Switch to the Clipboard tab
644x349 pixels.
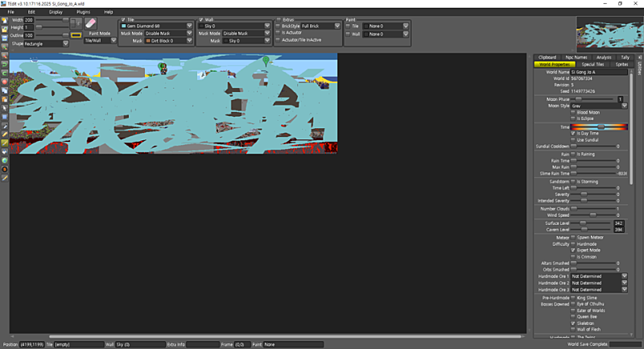click(x=547, y=57)
